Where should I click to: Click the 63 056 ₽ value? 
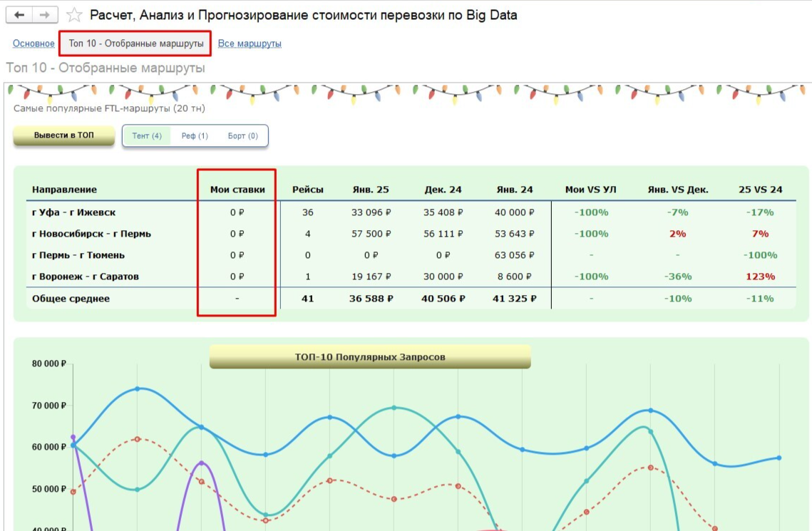click(514, 255)
